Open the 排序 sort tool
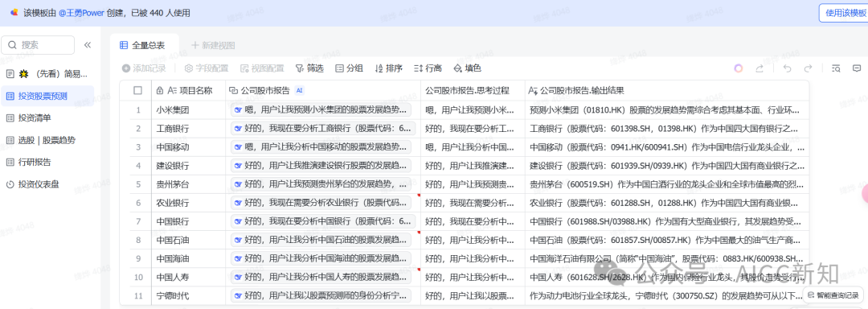 tap(389, 68)
